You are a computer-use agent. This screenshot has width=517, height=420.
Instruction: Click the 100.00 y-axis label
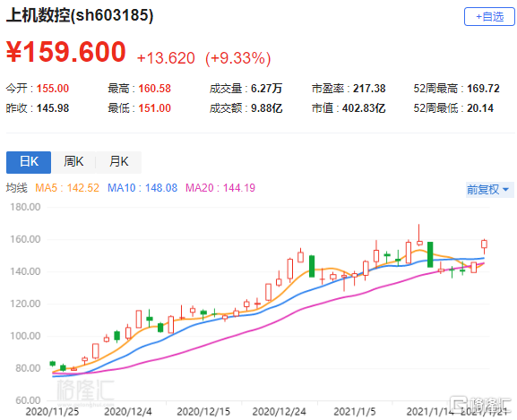pyautogui.click(x=25, y=336)
